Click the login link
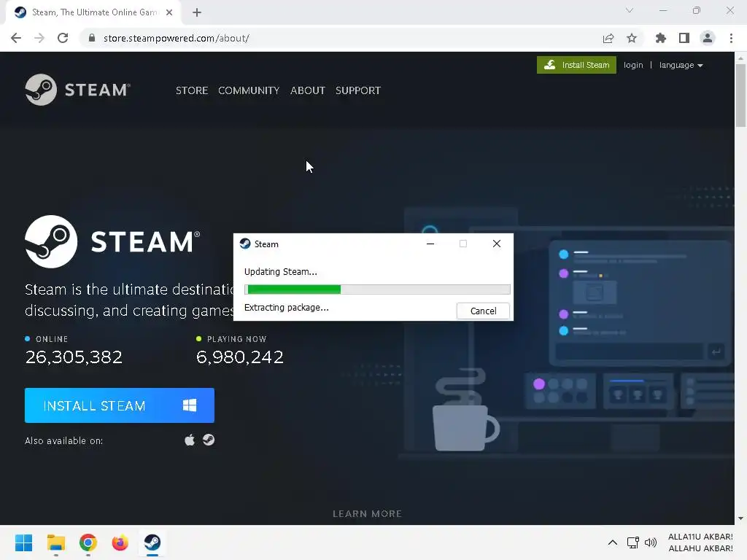The image size is (747, 560). (x=633, y=65)
